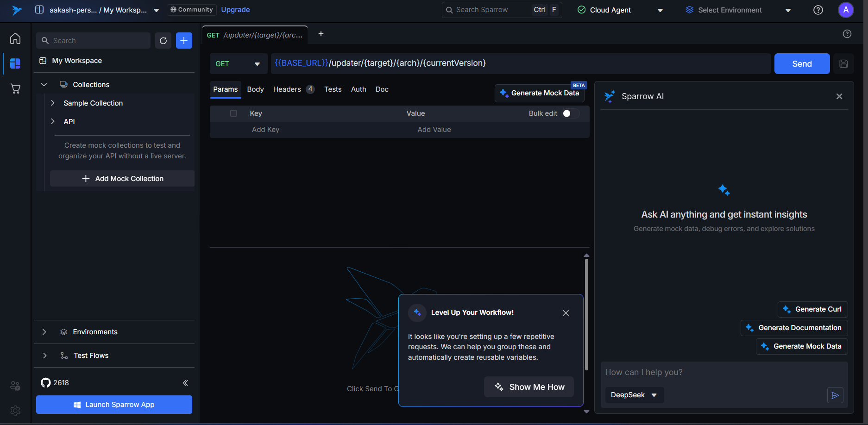The height and width of the screenshot is (425, 868).
Task: Switch to the Doc tab
Action: tap(382, 89)
